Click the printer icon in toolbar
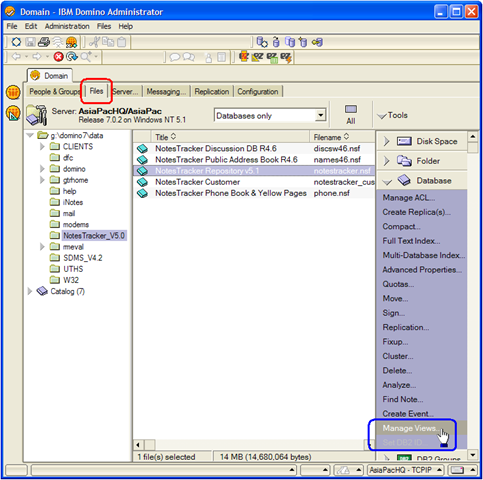Viewport: 483px width, 480px height. [x=44, y=42]
